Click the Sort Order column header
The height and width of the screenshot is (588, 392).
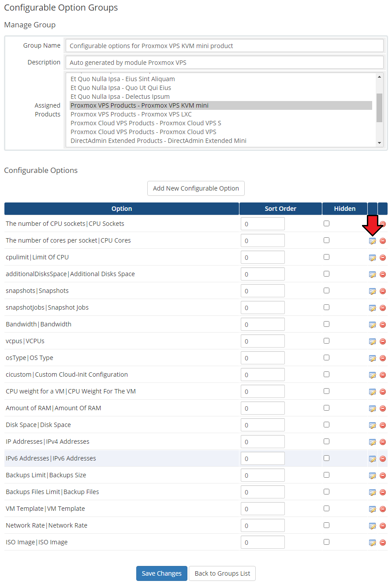point(280,209)
